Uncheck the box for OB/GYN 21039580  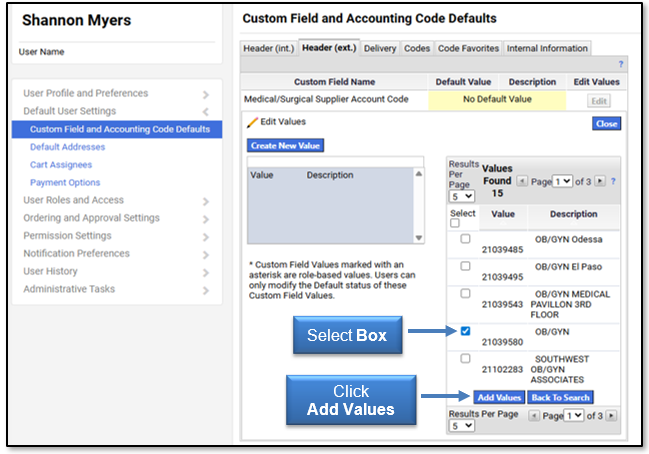tap(466, 331)
